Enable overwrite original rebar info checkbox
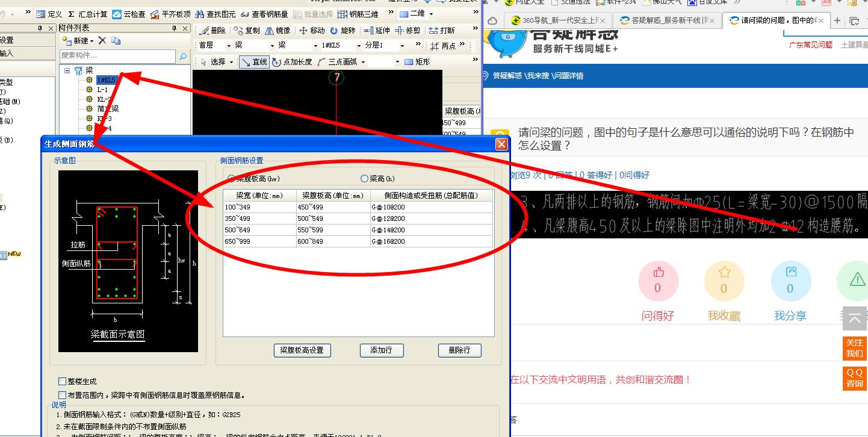Screen dimensions: 868x437 (x=62, y=395)
